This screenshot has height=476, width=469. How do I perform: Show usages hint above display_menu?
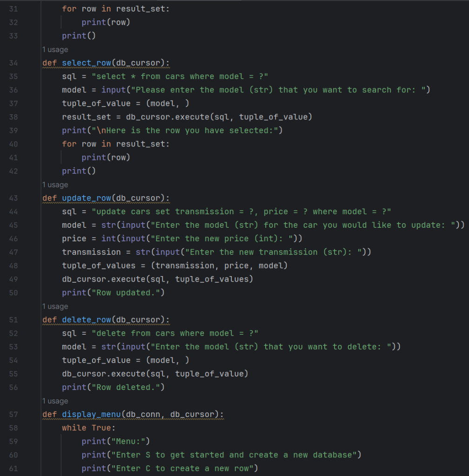click(x=55, y=401)
